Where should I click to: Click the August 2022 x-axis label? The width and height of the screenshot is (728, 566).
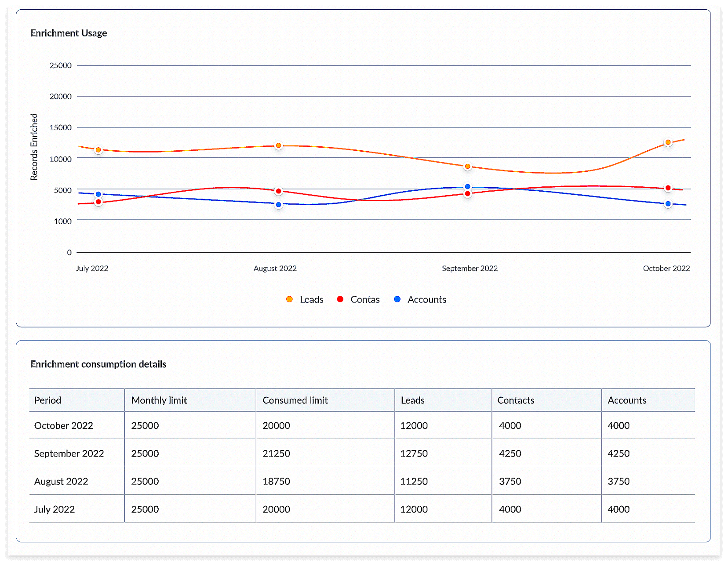275,268
